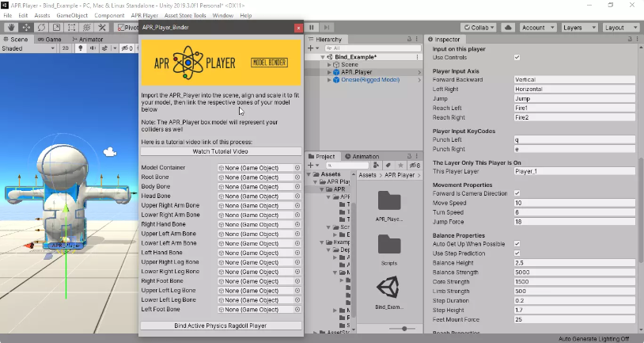Expand APR_Player in Hierarchy

pyautogui.click(x=329, y=72)
